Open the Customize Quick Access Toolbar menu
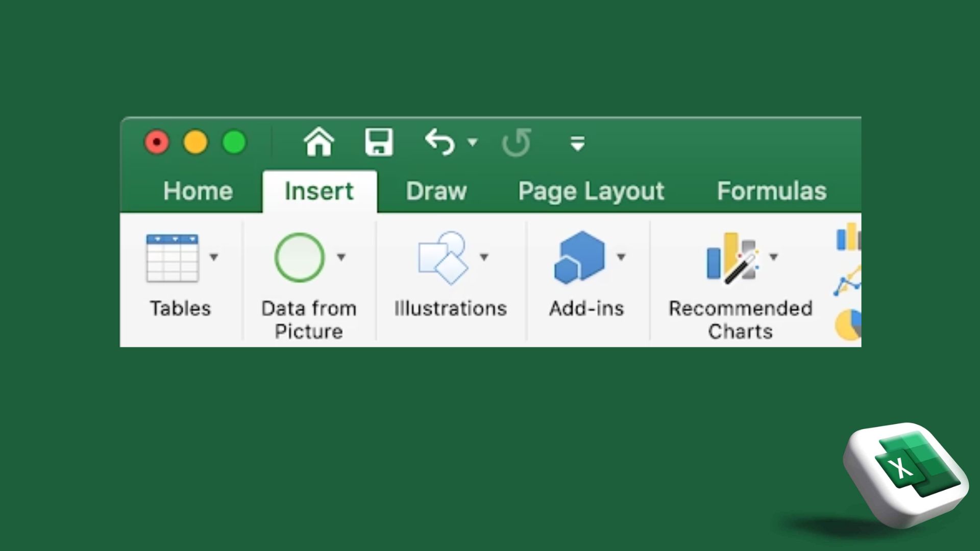 577,143
